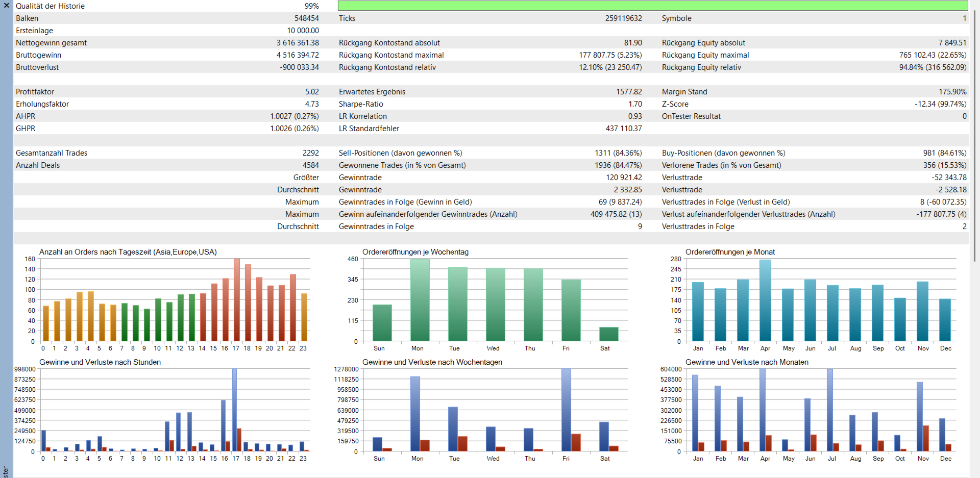This screenshot has height=478, width=980.
Task: Click the Sat bar in weekday openings chart
Action: click(x=608, y=334)
